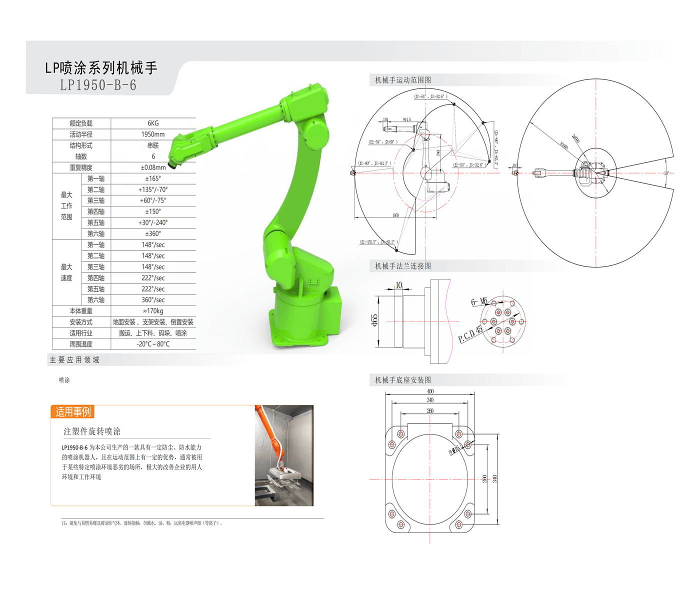Select the "±165°" first axis range
This screenshot has width=700, height=600.
click(x=153, y=178)
